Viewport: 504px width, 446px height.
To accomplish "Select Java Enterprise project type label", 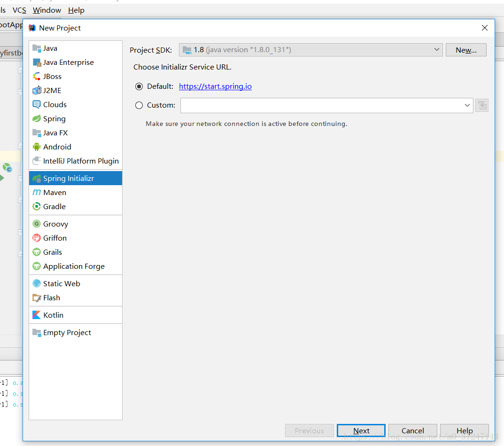I will 69,63.
